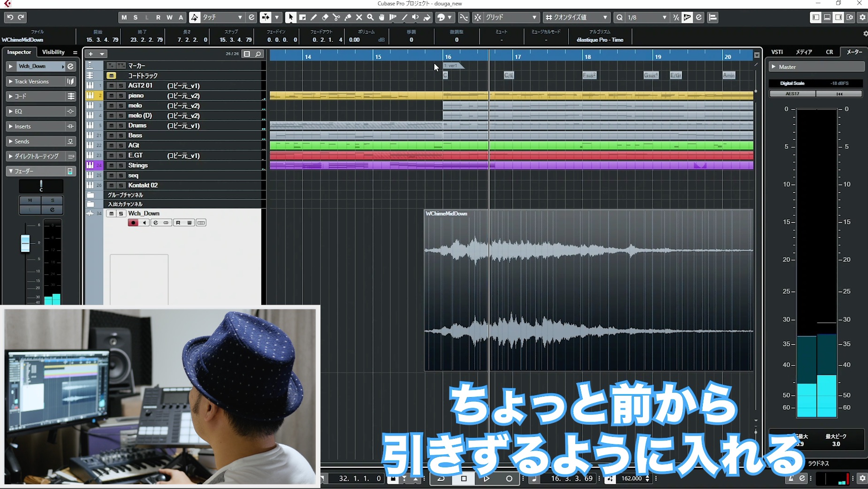Screen dimensions: 868x489
Task: Open the snap type グリッド dropdown
Action: (511, 17)
